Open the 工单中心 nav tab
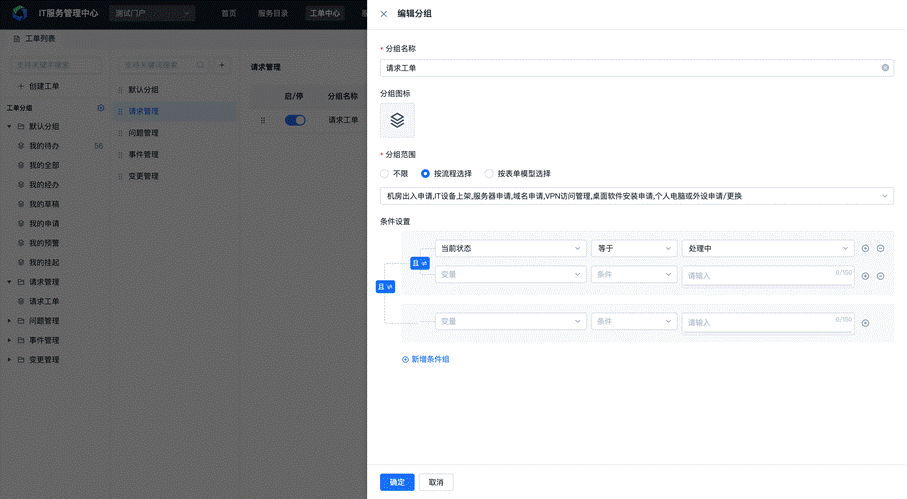 coord(325,13)
